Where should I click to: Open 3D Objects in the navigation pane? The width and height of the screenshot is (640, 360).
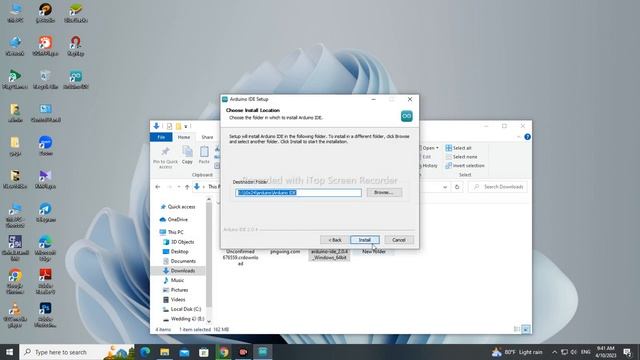(x=179, y=242)
